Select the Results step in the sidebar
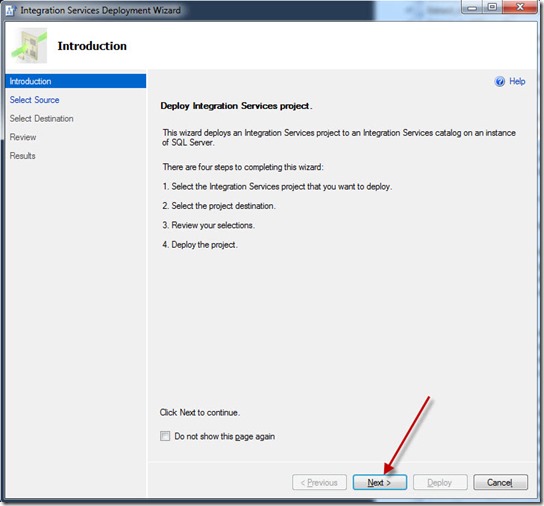The width and height of the screenshot is (544, 506). click(x=23, y=156)
